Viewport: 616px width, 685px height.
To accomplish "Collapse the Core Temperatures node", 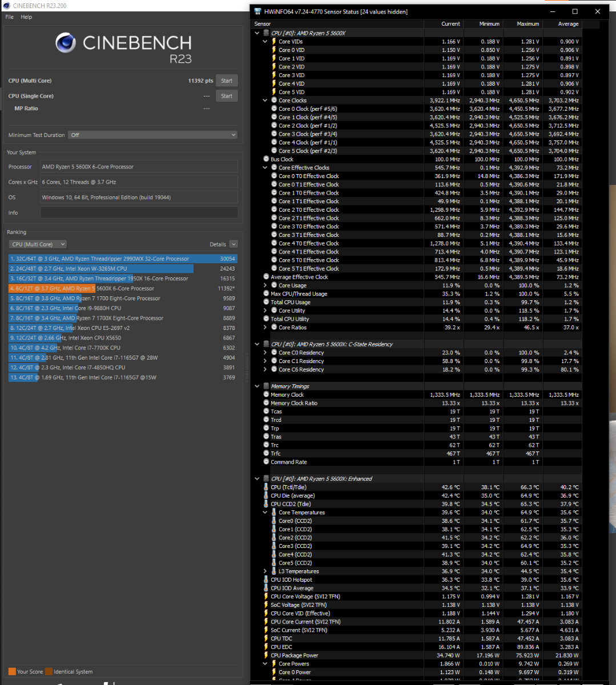I will (265, 513).
